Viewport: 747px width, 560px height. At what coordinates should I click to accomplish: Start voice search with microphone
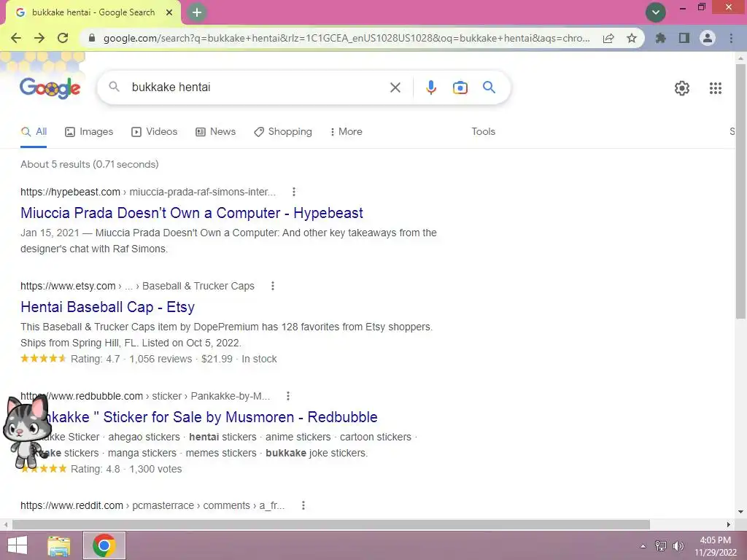pos(430,87)
